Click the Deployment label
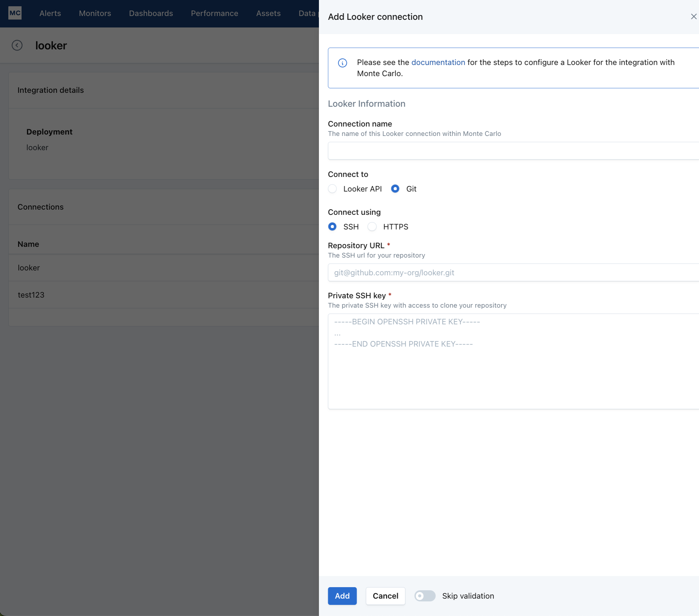 (x=49, y=132)
